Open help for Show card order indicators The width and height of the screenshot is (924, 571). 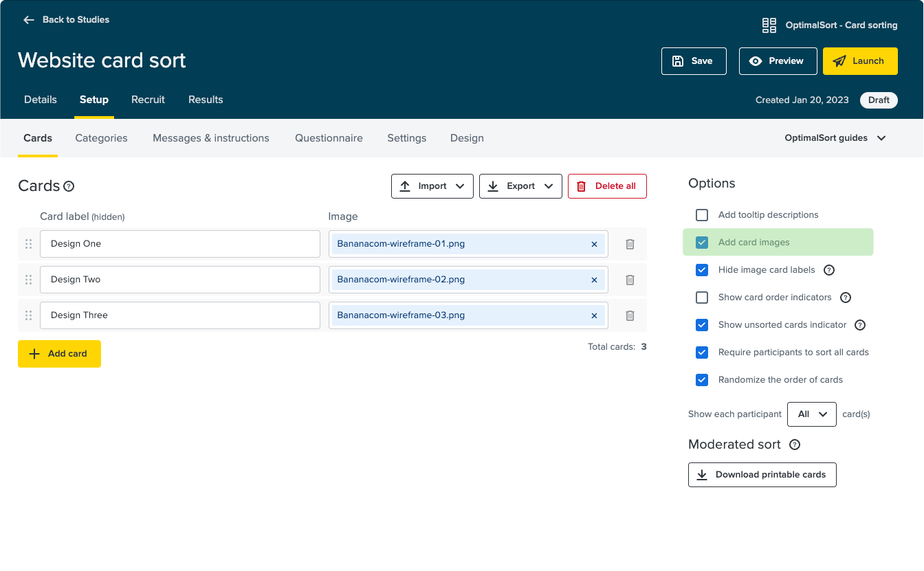coord(846,298)
